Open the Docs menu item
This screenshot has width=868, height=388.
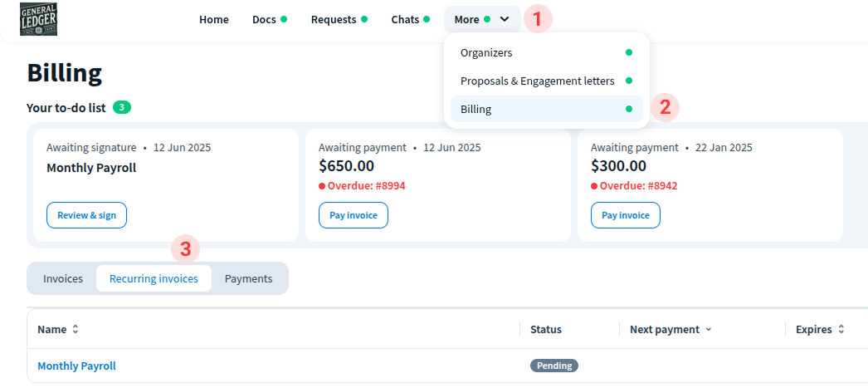tap(264, 19)
